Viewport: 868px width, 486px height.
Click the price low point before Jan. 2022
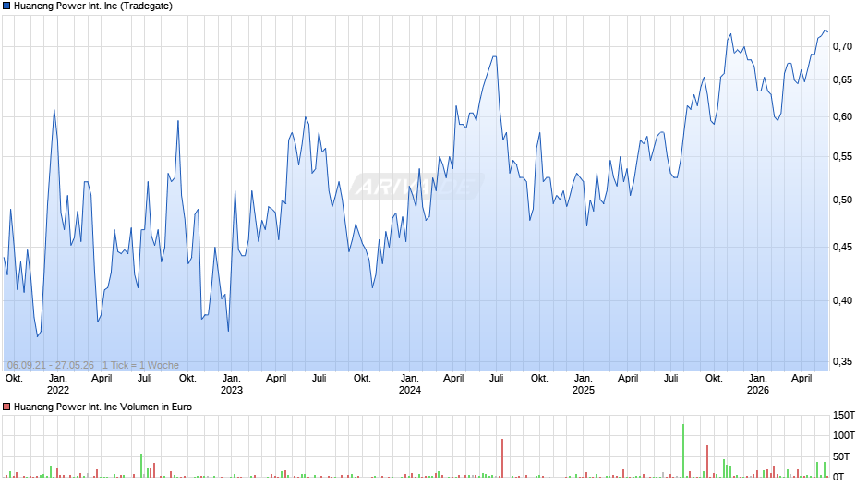click(38, 335)
